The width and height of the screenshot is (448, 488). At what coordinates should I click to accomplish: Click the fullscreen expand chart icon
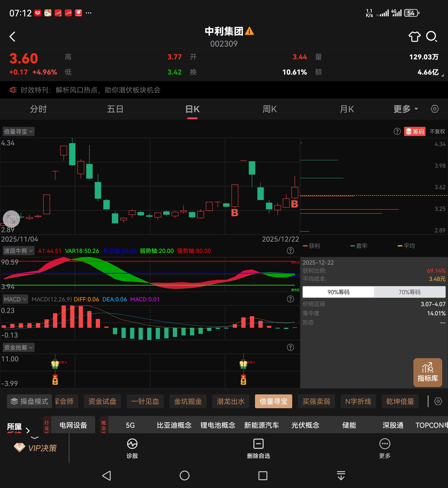tap(11, 219)
